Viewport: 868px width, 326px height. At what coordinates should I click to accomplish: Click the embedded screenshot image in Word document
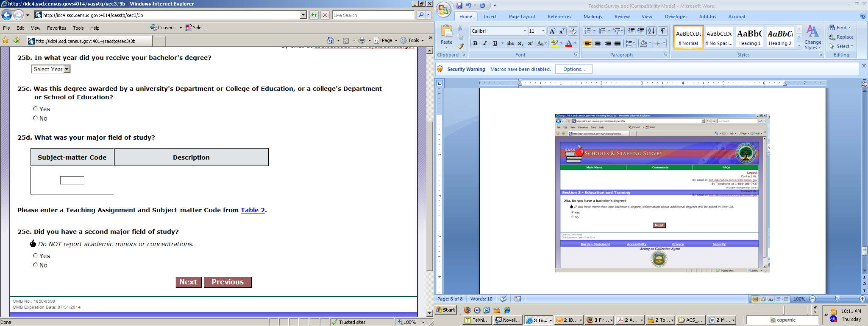click(x=662, y=193)
